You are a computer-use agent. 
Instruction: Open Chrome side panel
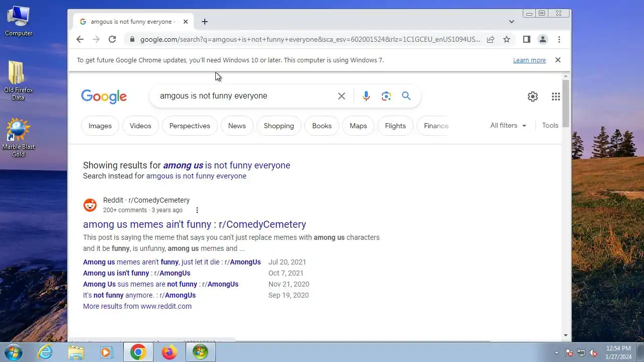pyautogui.click(x=527, y=39)
